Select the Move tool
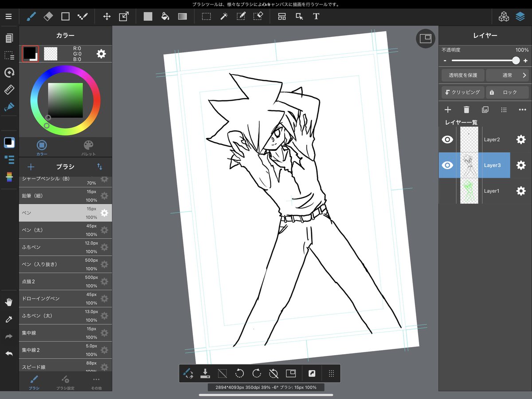Image resolution: width=532 pixels, height=399 pixels. [107, 16]
